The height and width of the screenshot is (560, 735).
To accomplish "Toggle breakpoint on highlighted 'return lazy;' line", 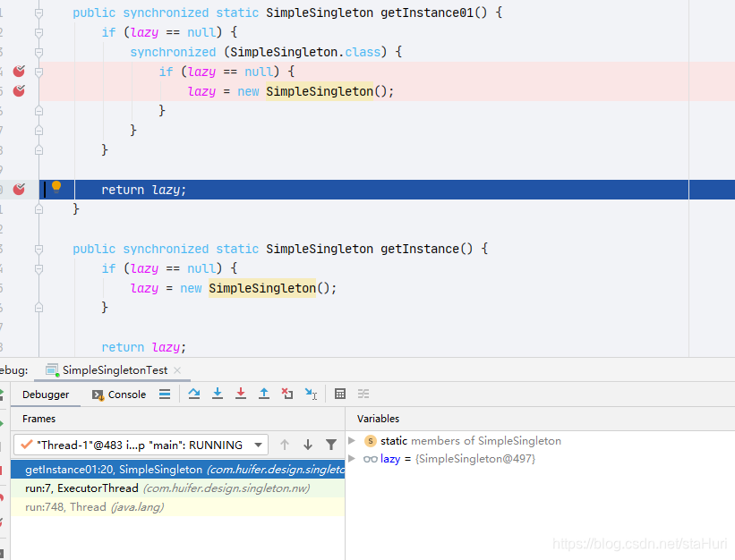I will click(x=19, y=189).
